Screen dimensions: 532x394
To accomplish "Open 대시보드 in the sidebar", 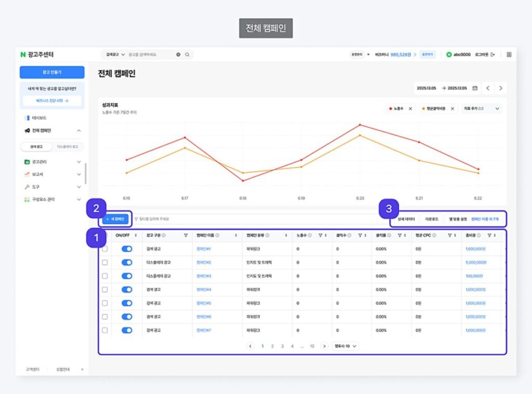I will click(x=39, y=118).
